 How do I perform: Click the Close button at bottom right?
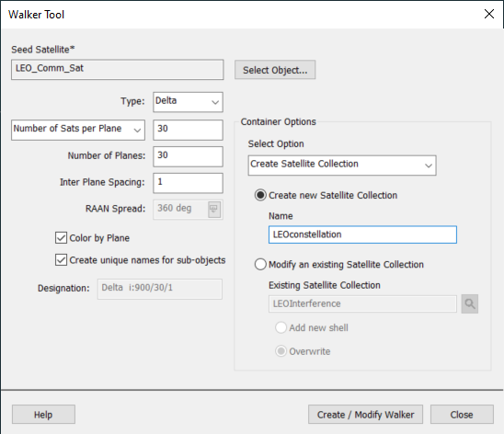pos(462,415)
